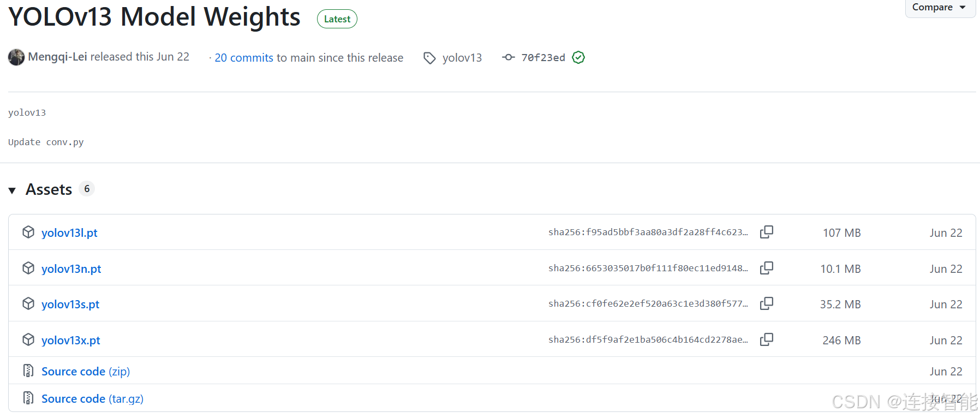Click the tag icon next to yolov13
The height and width of the screenshot is (418, 980).
[430, 58]
